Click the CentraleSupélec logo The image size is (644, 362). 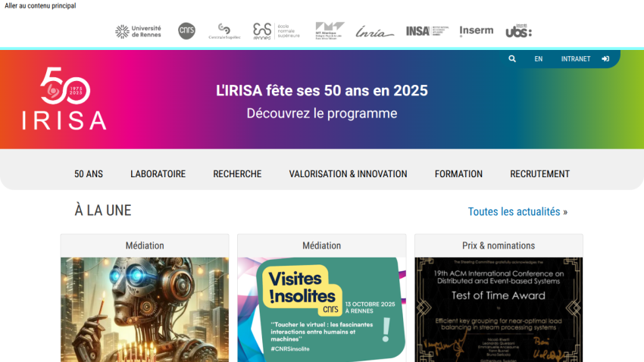[224, 31]
